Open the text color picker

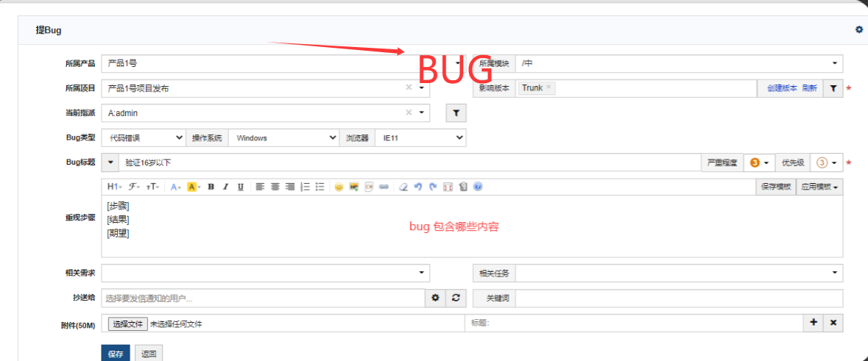click(176, 187)
